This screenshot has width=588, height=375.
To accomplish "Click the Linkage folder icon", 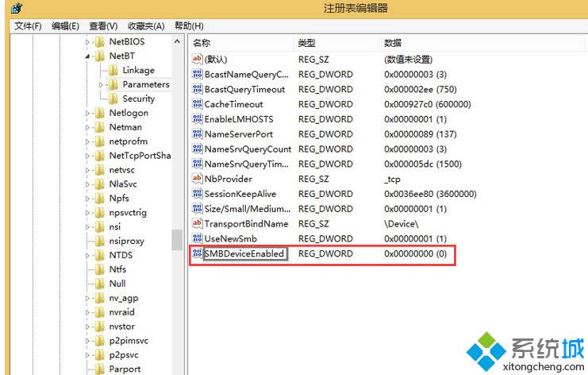I will point(113,70).
